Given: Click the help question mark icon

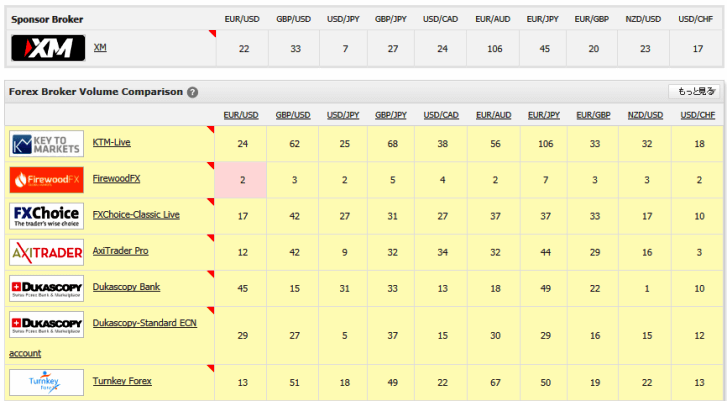Looking at the screenshot, I should (x=192, y=92).
